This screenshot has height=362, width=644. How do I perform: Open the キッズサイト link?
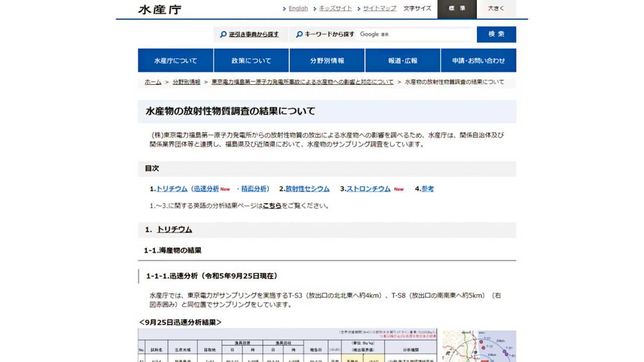(x=336, y=9)
